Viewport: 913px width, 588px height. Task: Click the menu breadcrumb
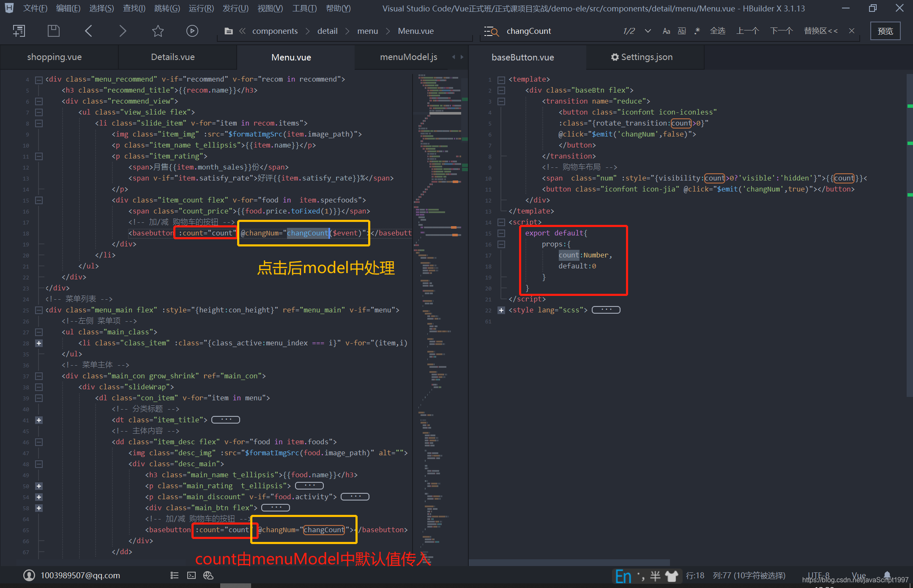coord(368,31)
